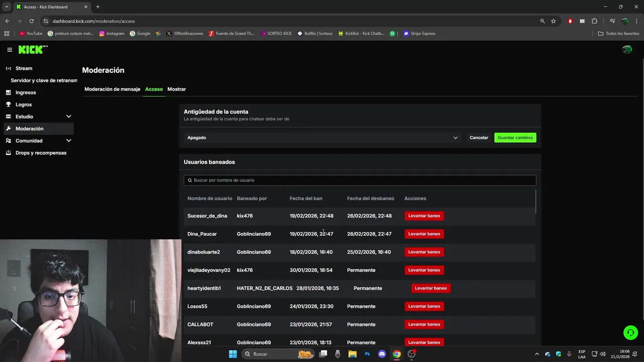Image resolution: width=644 pixels, height=362 pixels.
Task: Open a new browser tab
Action: pos(98,7)
